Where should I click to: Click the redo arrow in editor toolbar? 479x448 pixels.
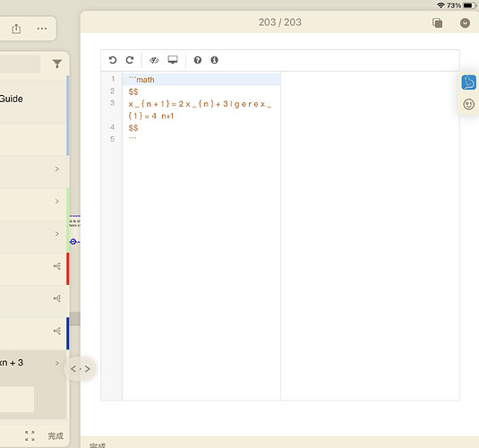coord(130,60)
